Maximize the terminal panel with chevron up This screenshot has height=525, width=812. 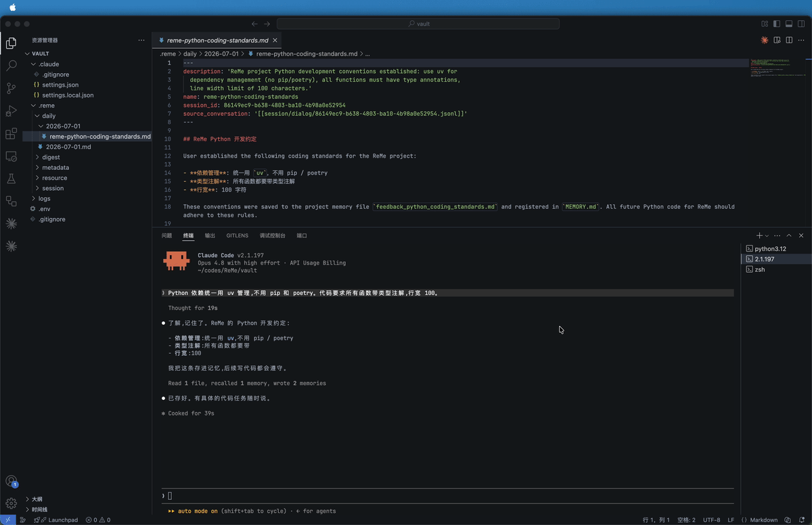click(789, 235)
